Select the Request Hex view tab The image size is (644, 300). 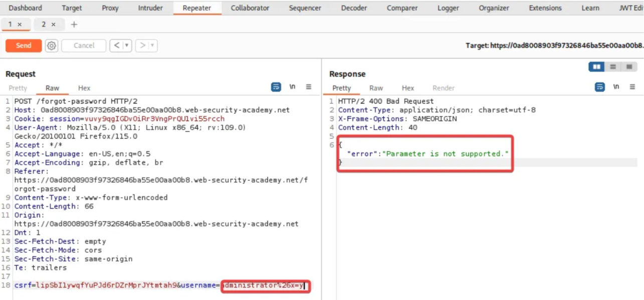(x=84, y=88)
